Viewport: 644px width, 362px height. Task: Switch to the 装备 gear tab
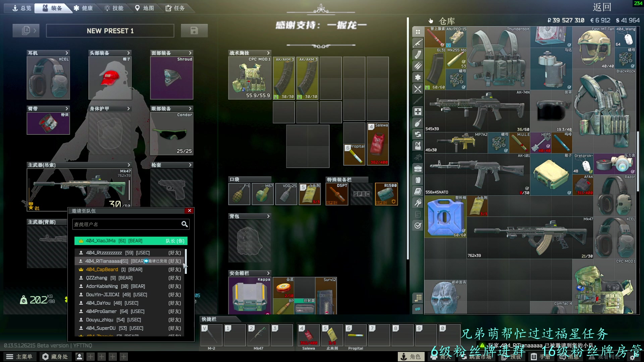52,8
